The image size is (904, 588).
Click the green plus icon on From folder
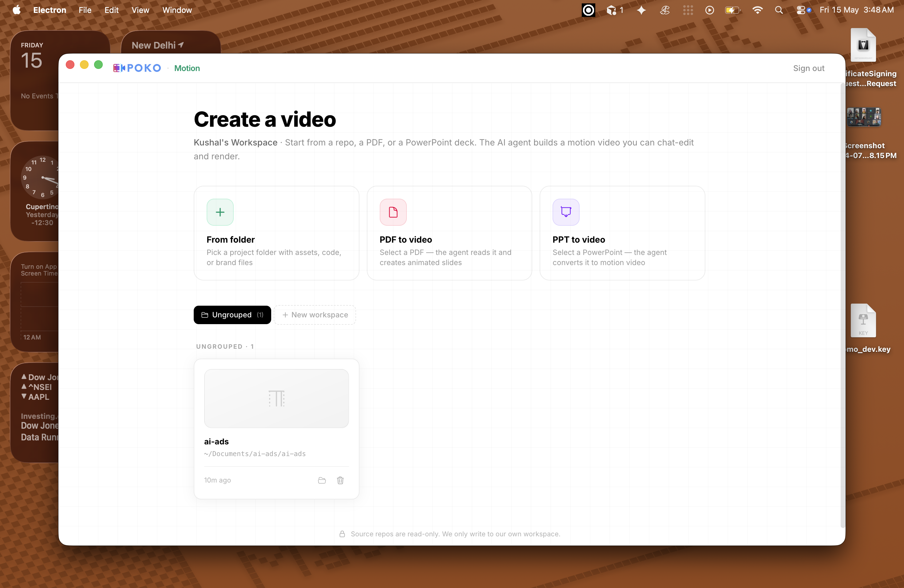tap(220, 212)
